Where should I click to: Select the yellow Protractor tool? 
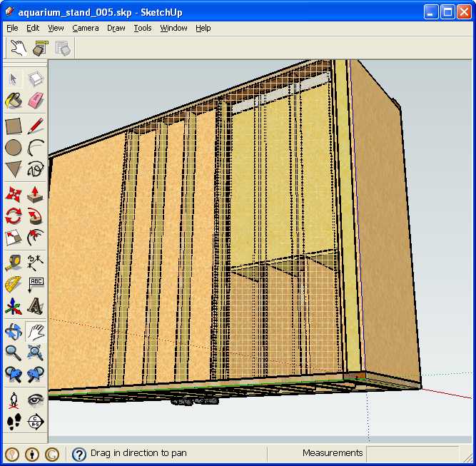14,284
